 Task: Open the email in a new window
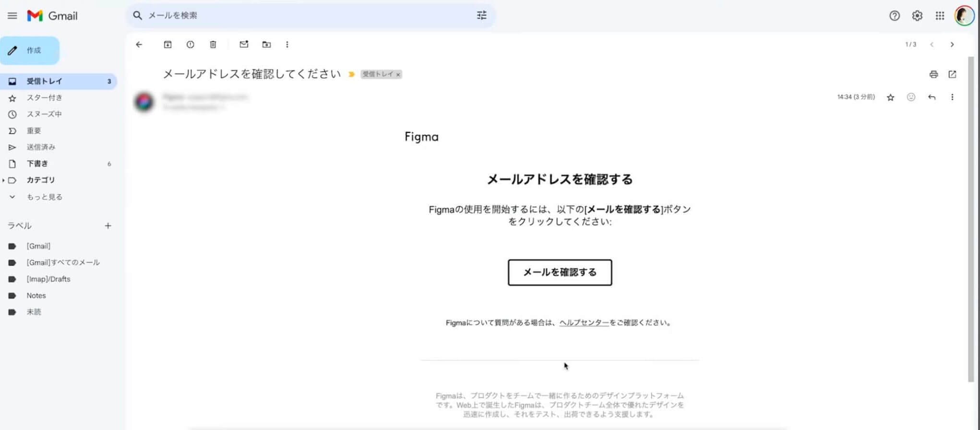[952, 74]
